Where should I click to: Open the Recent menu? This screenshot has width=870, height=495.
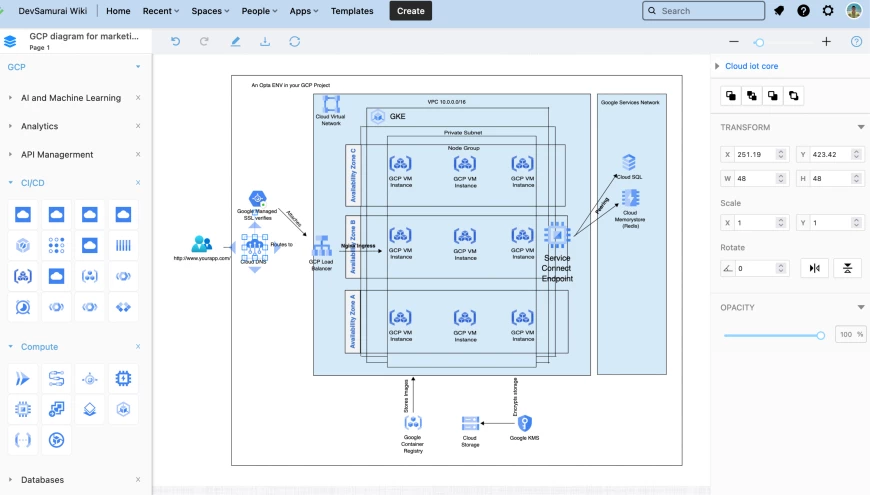(x=161, y=11)
